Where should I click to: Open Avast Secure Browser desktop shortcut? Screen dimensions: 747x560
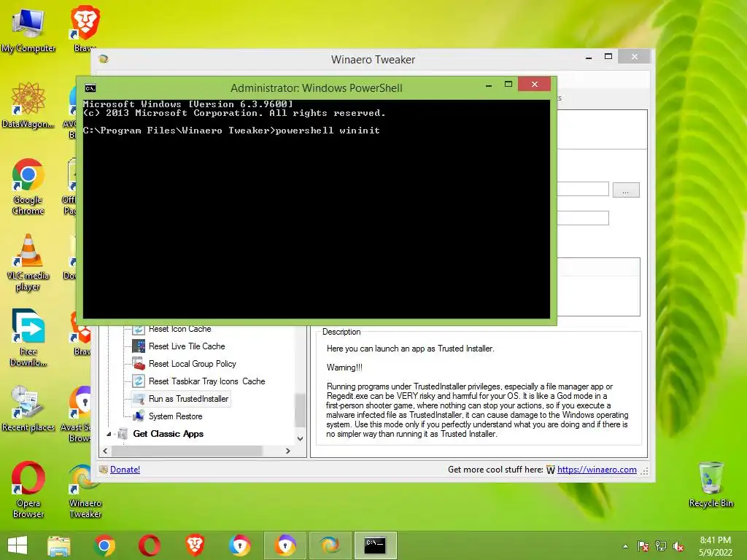(x=79, y=413)
